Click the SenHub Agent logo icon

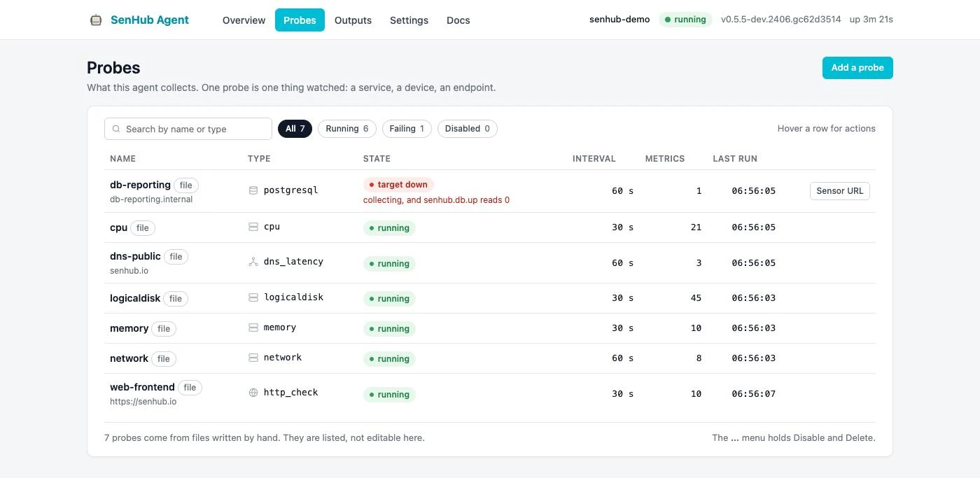96,20
